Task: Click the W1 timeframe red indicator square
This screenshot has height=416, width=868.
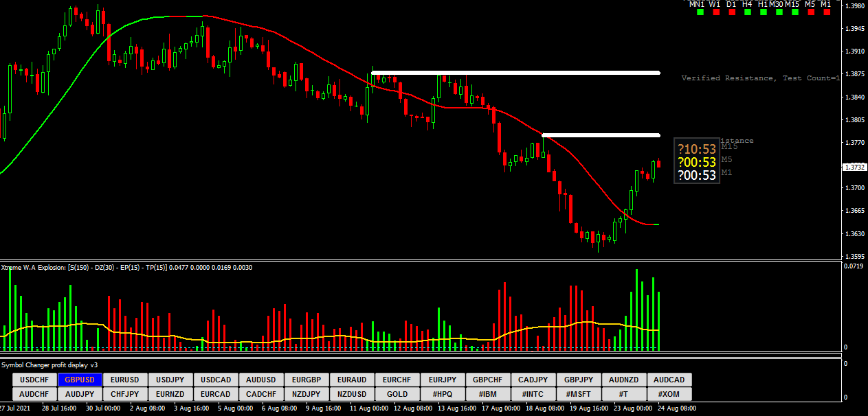Action: pyautogui.click(x=716, y=12)
